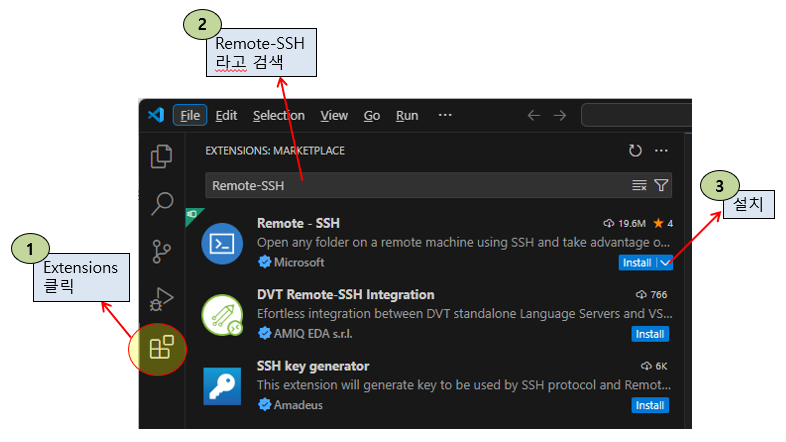Click the Remote - SSH extension icon
Image resolution: width=786 pixels, height=442 pixels.
tap(222, 244)
